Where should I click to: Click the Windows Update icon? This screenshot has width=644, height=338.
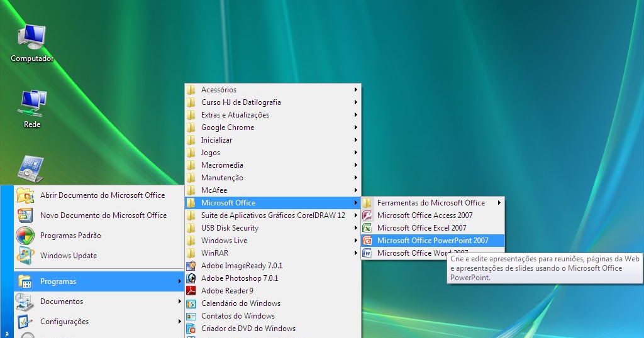(25, 256)
